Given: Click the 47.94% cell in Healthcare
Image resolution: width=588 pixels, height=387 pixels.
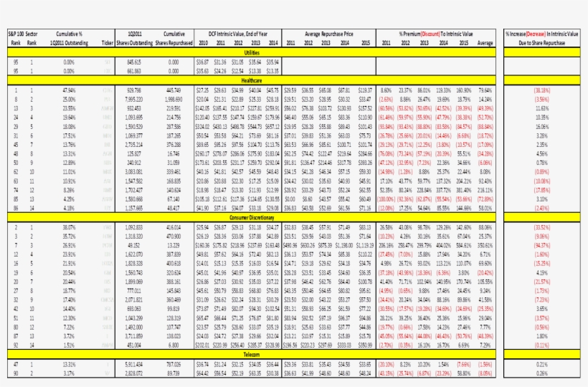Looking at the screenshot, I should pos(70,90).
